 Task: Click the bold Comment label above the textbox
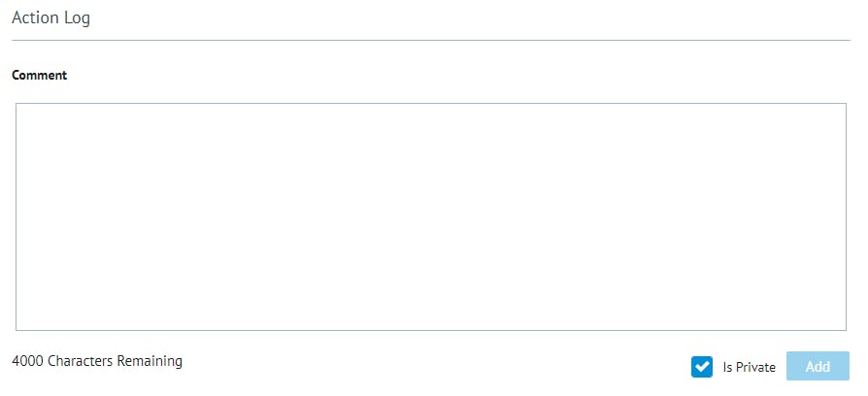pos(40,76)
